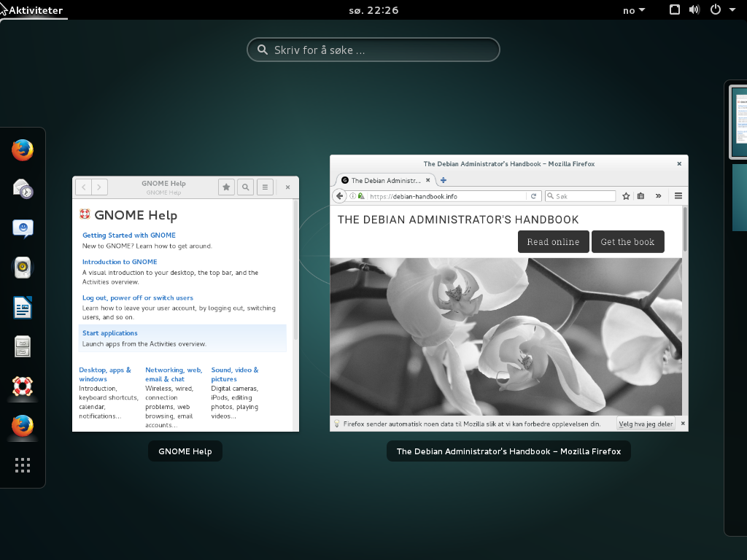Screen dimensions: 747x560
Task: Open 'Desktop, apps & windows' link
Action: 105,374
